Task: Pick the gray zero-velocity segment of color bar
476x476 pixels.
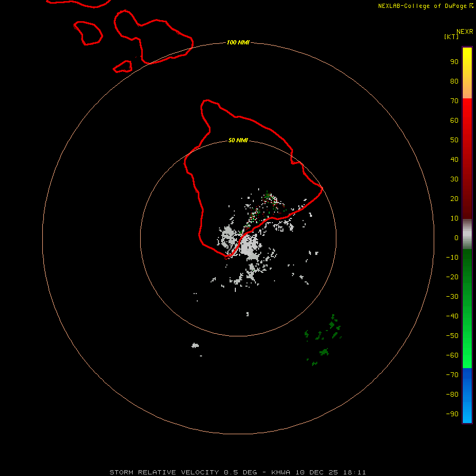Action: [467, 234]
